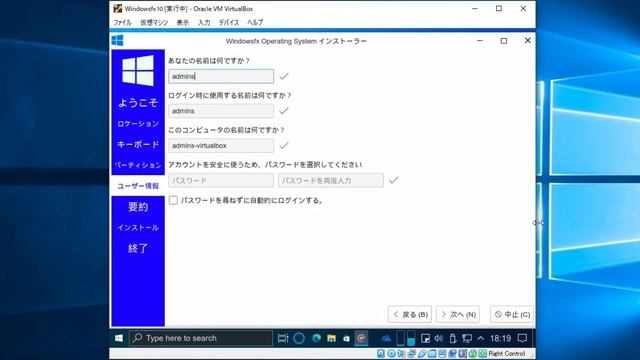Expand hidden tray icons chevron
This screenshot has width=640, height=360.
tap(481, 338)
